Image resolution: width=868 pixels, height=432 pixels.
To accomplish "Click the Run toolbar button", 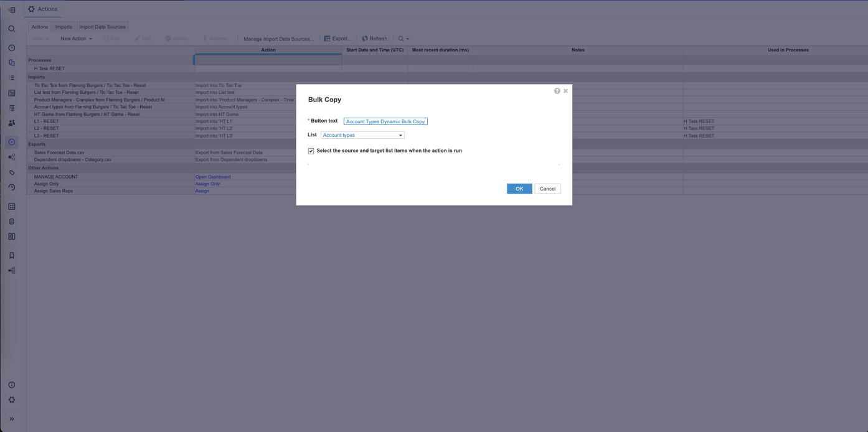I will [x=113, y=39].
